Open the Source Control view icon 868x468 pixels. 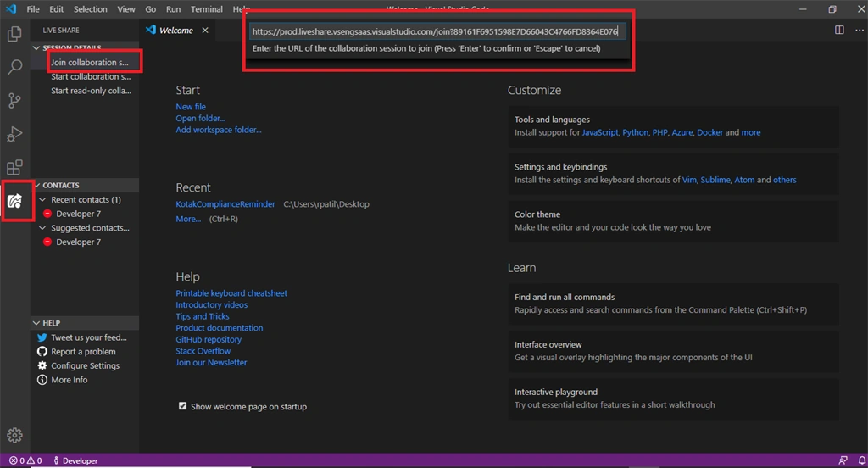pos(14,100)
